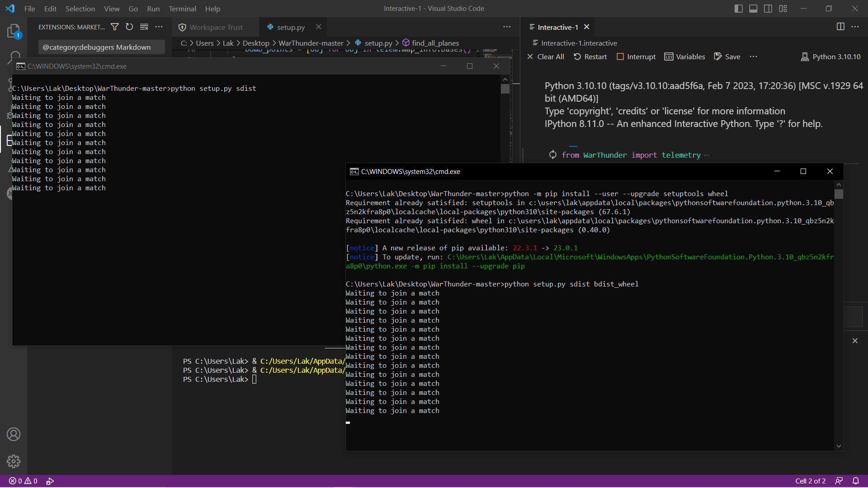868x488 pixels.
Task: Filter the extensions marketplace results
Action: point(115,27)
